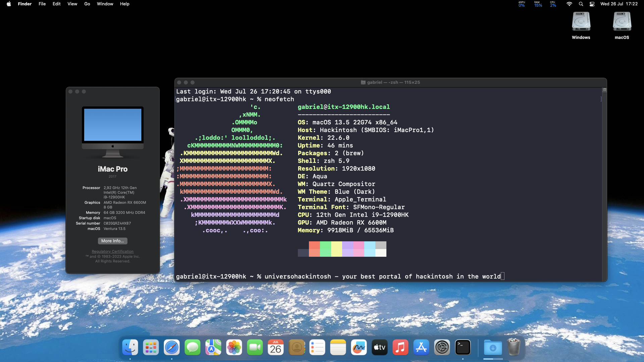The height and width of the screenshot is (362, 644).
Task: Open Photos app in the Dock
Action: pos(234,347)
